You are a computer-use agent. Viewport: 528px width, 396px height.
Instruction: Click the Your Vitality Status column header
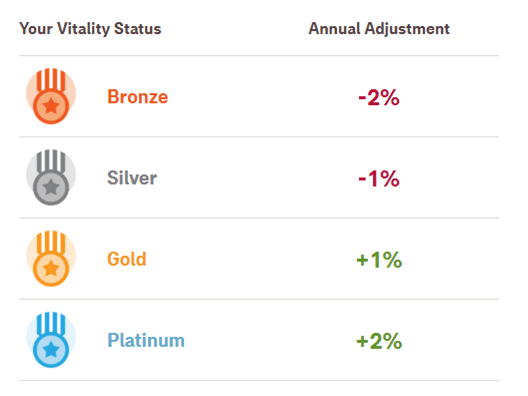(90, 29)
